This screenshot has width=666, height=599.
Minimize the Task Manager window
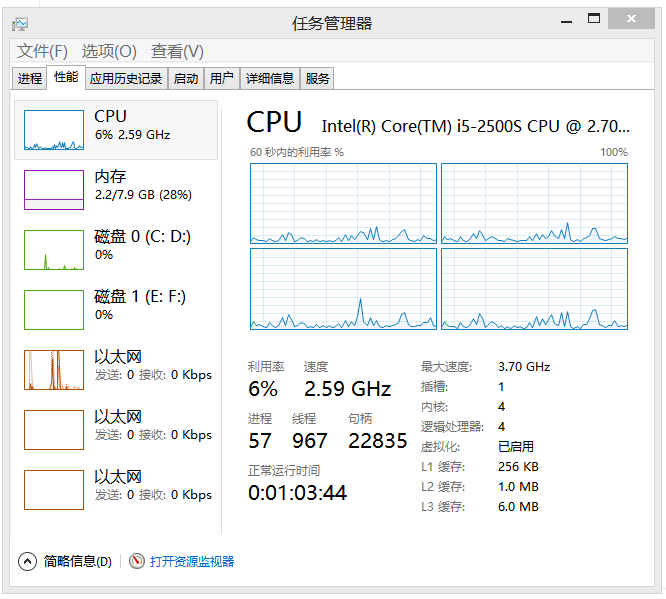click(x=566, y=20)
